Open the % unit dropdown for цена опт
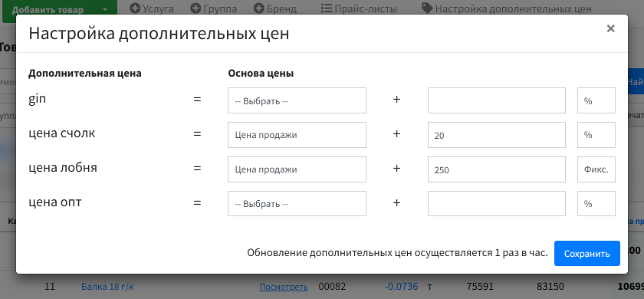The image size is (644, 299). pos(596,203)
